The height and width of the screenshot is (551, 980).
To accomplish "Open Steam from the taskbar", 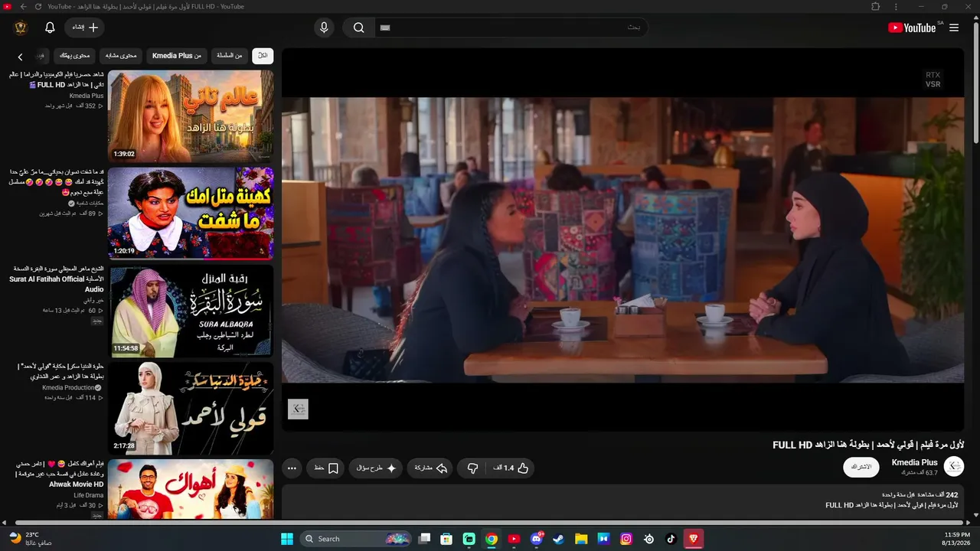I will (559, 539).
